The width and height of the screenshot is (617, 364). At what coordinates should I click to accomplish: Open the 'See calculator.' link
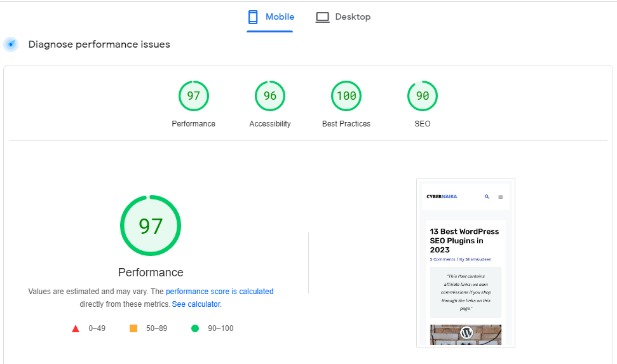pyautogui.click(x=197, y=304)
